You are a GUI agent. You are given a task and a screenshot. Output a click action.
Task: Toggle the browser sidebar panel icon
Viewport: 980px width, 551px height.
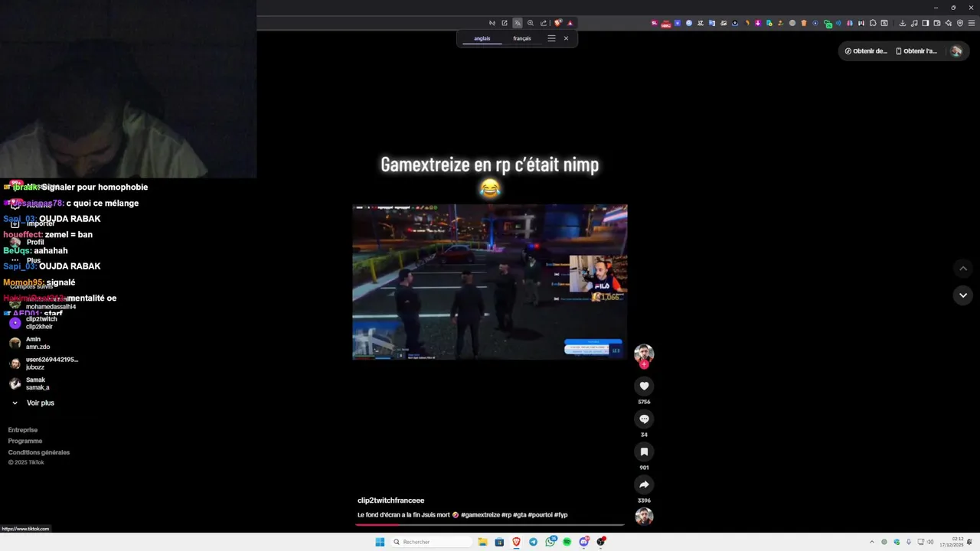tap(926, 23)
